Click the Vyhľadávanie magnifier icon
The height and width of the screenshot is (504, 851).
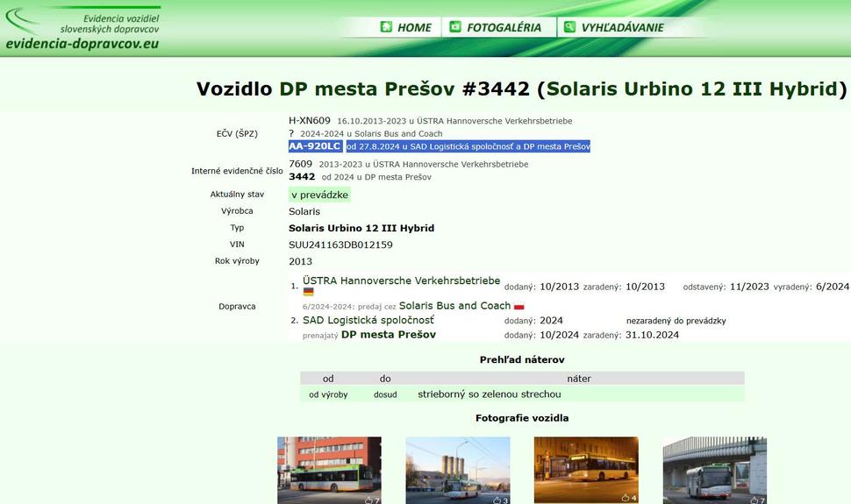pyautogui.click(x=569, y=27)
